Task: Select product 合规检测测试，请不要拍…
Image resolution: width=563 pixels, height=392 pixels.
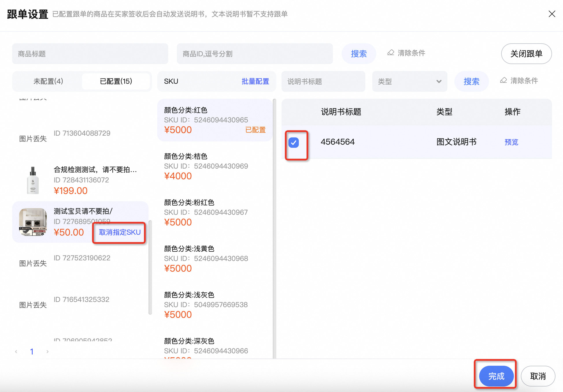Action: (x=80, y=180)
